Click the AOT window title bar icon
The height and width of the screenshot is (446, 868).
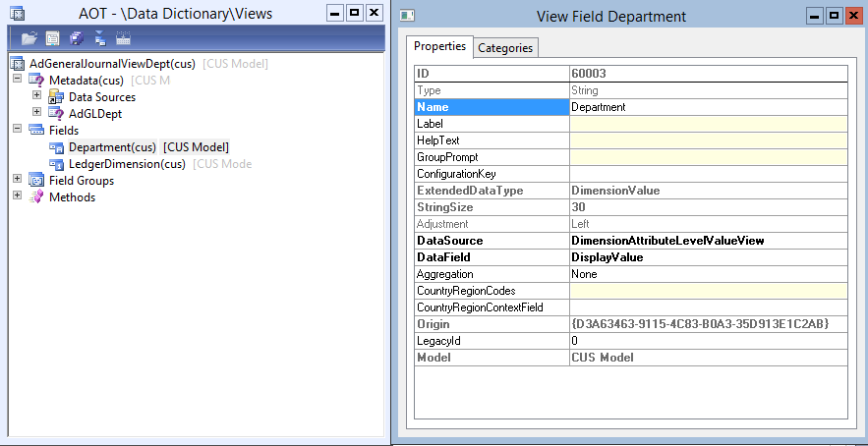tap(17, 14)
